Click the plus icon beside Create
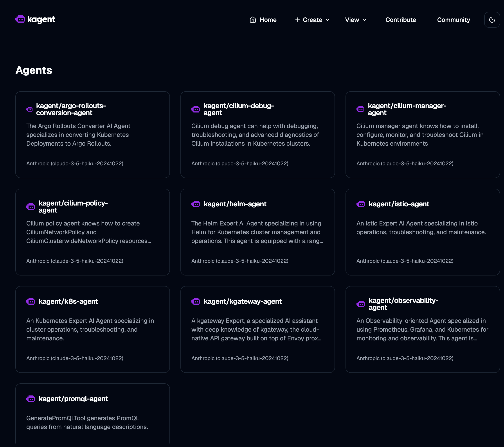 coord(297,20)
